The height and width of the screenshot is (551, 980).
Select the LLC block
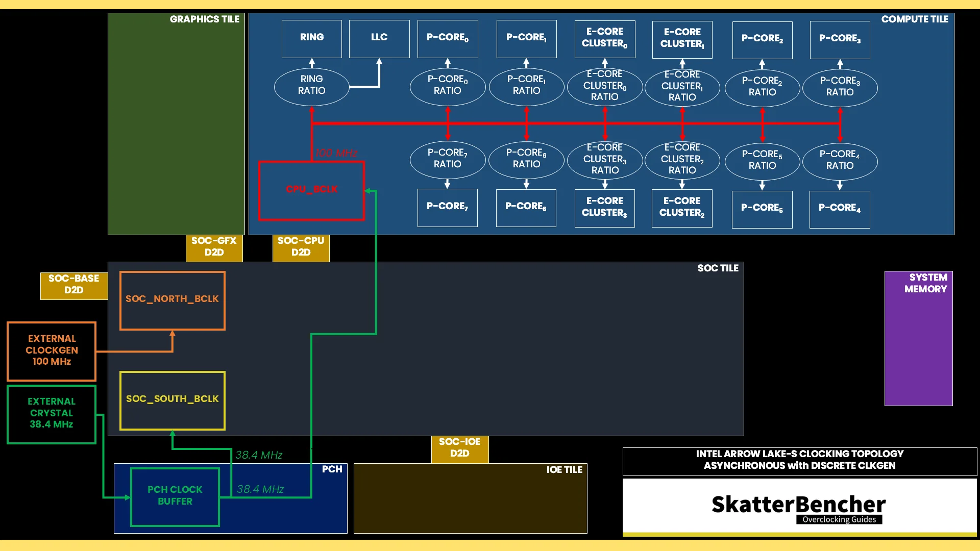pyautogui.click(x=379, y=39)
